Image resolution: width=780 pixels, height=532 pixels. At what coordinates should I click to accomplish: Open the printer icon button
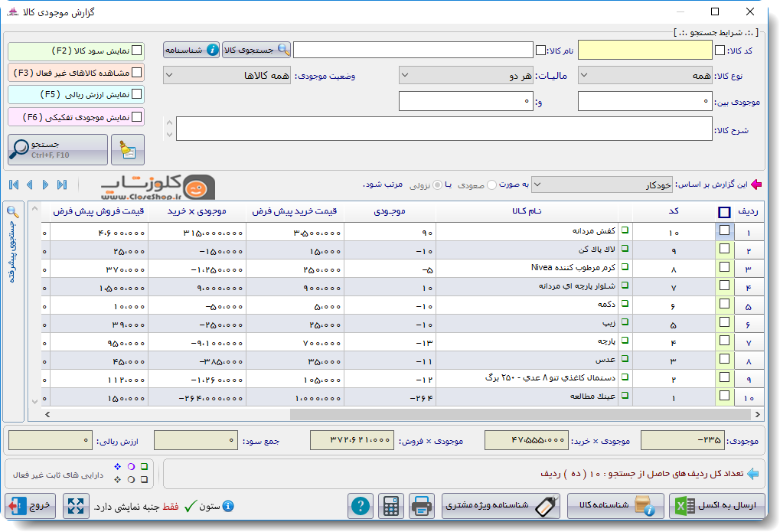pos(421,506)
